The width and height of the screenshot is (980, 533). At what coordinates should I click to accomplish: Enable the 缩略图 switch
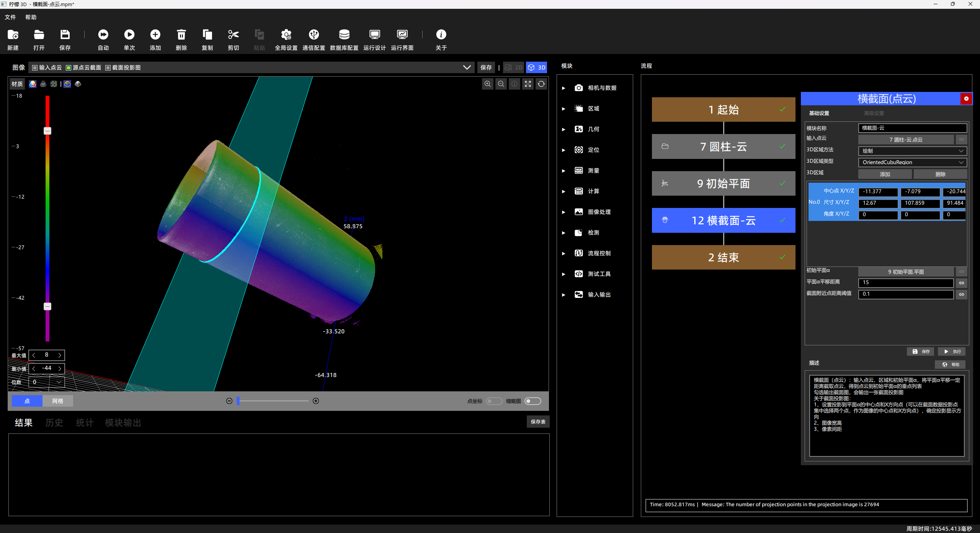[533, 401]
